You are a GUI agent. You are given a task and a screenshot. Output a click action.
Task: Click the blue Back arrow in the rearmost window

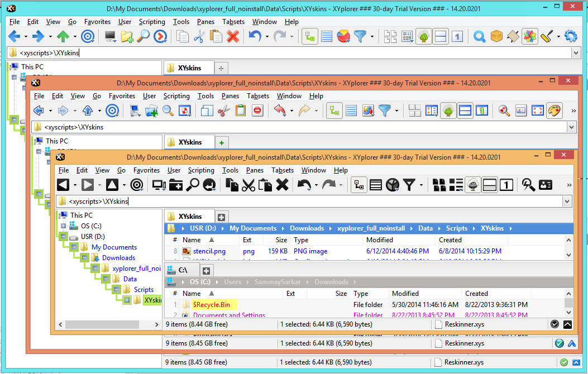[14, 37]
